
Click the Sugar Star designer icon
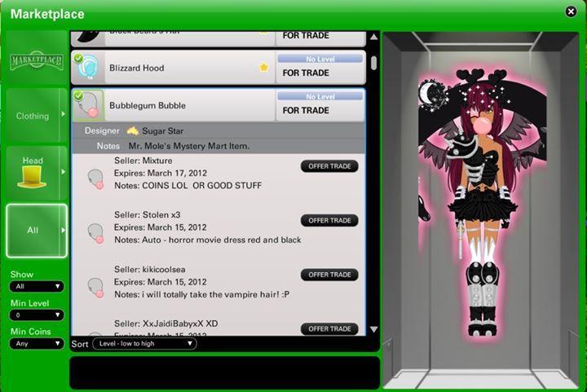[133, 131]
